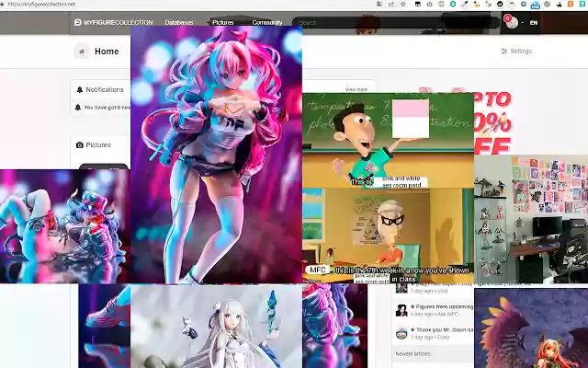This screenshot has width=588, height=368.
Task: Click the MyFigureCollection logo in header
Action: pos(113,22)
